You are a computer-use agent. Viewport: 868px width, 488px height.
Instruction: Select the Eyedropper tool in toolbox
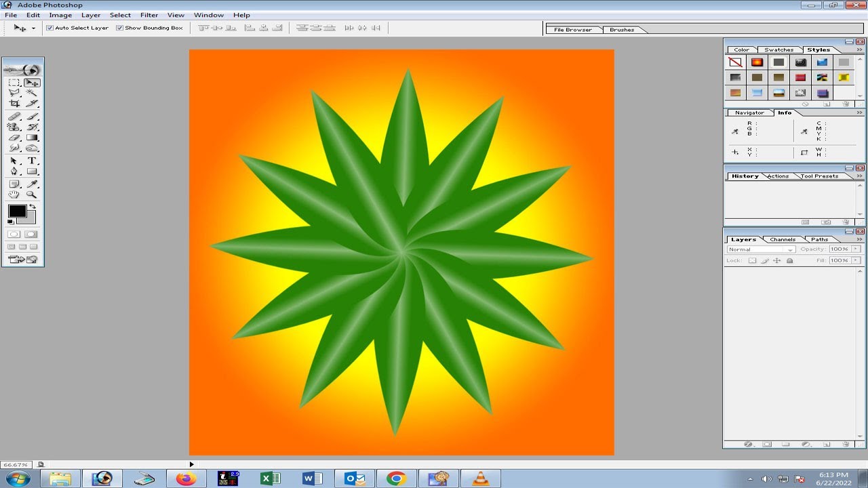pyautogui.click(x=32, y=184)
